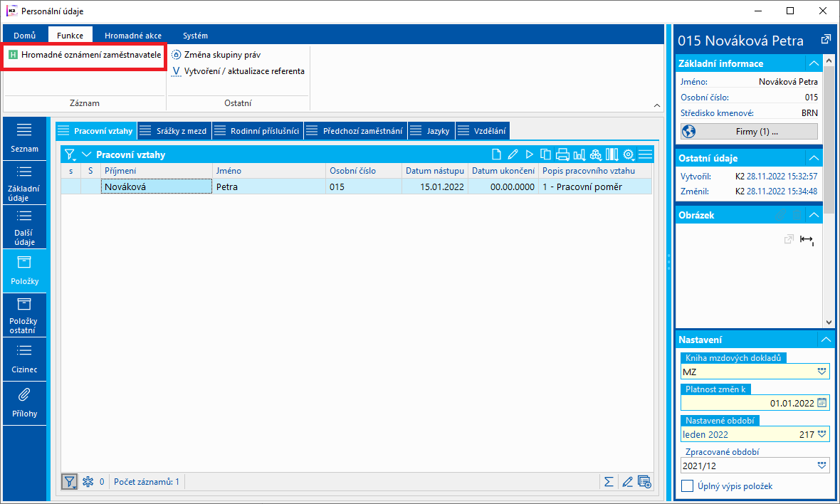Create a new record with page icon
Screen dimensions: 840x504
tap(497, 154)
